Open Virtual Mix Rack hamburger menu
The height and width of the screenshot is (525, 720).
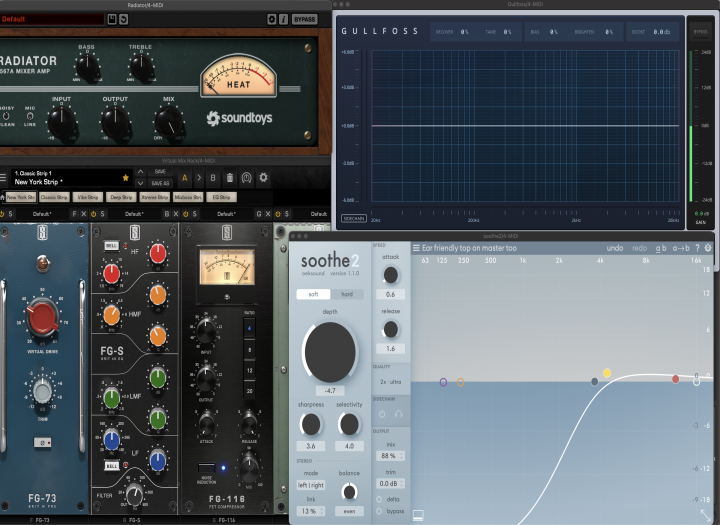tap(3, 177)
